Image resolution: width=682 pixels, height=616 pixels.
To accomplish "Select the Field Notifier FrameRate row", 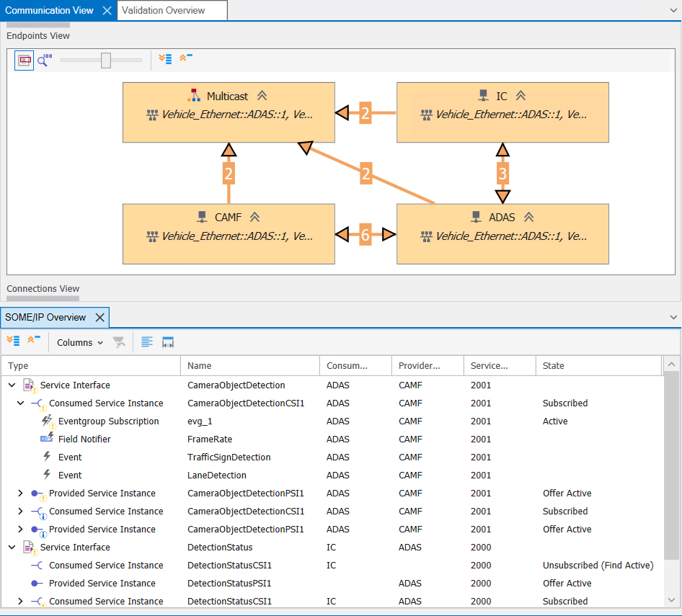I will coord(332,439).
